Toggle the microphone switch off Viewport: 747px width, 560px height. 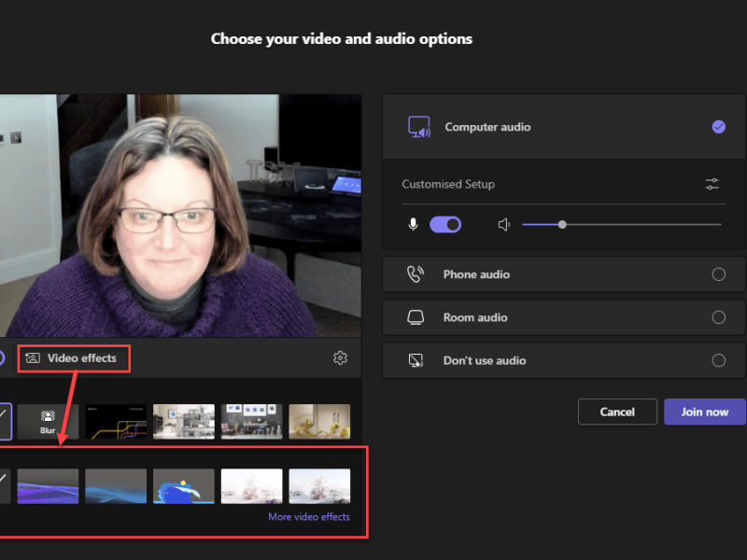[x=445, y=224]
